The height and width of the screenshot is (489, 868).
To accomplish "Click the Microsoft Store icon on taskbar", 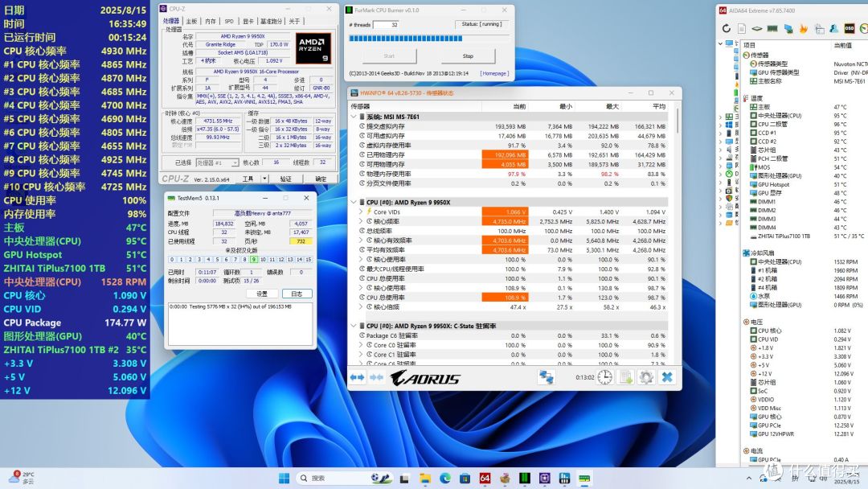I will [x=465, y=478].
